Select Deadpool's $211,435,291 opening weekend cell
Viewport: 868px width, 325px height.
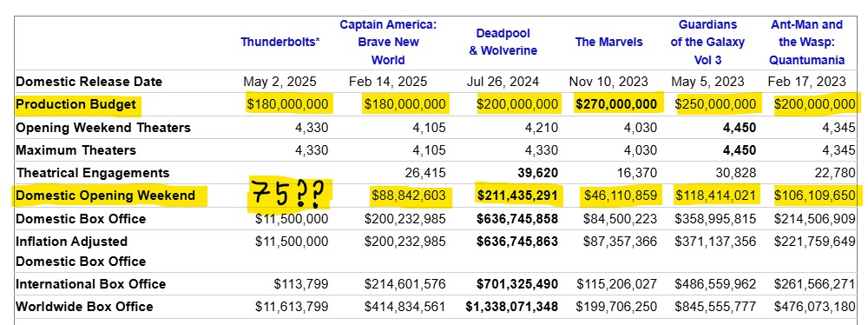[517, 196]
